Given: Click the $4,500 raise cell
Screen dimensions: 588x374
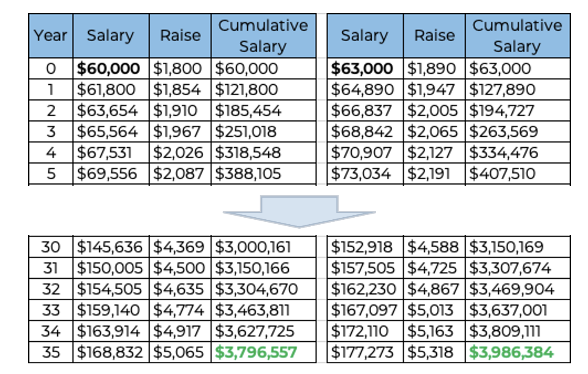Looking at the screenshot, I should [179, 268].
